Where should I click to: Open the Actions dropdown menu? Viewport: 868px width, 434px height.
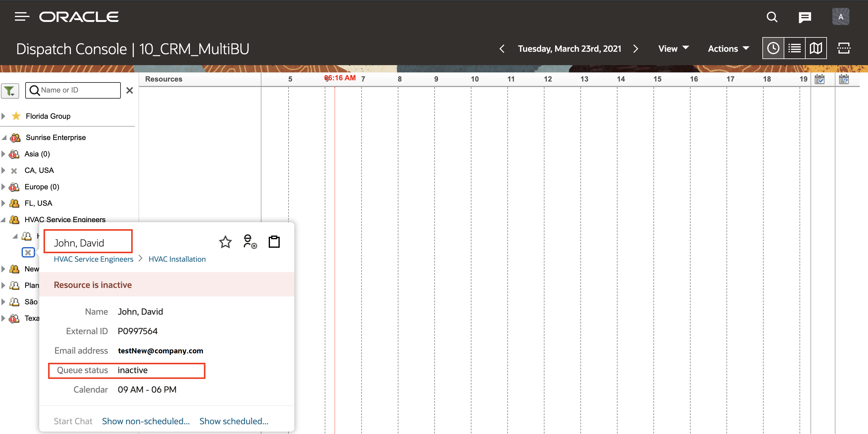(729, 48)
